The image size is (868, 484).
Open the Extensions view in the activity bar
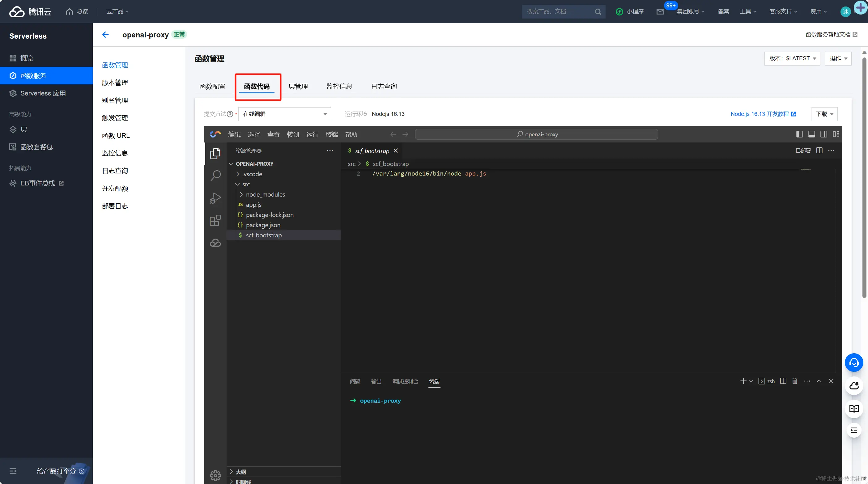click(215, 220)
